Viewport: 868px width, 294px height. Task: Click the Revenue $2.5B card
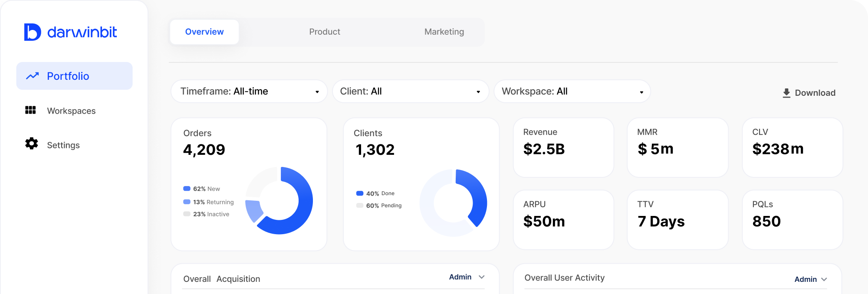(563, 147)
